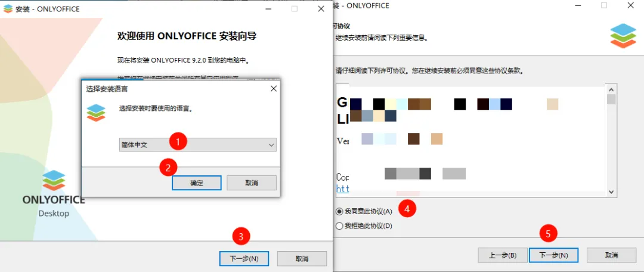Click the license text scrollbar up arrow
The height and width of the screenshot is (272, 644).
tap(611, 89)
